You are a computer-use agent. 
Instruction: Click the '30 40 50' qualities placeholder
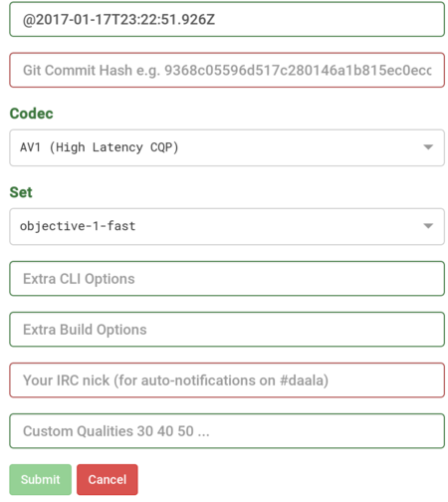165,431
